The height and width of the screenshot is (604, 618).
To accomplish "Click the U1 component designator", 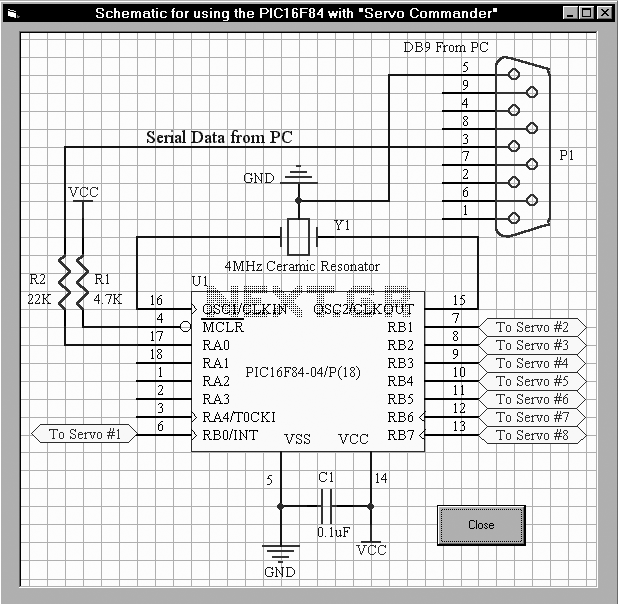I will 200,281.
